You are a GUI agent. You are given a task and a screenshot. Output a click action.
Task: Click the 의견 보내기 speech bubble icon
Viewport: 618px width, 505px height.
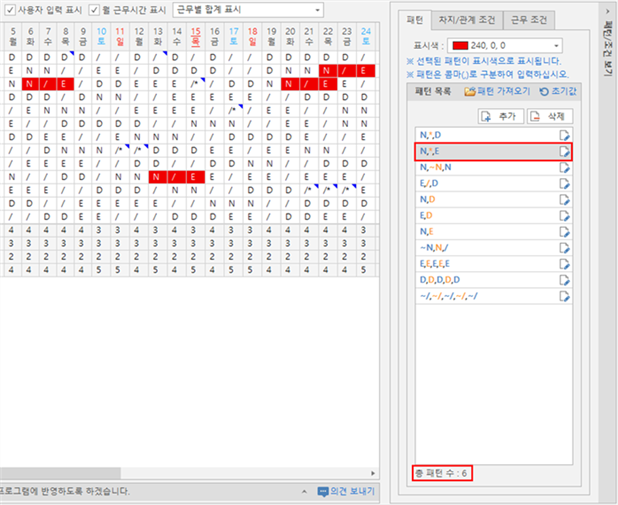(x=322, y=492)
